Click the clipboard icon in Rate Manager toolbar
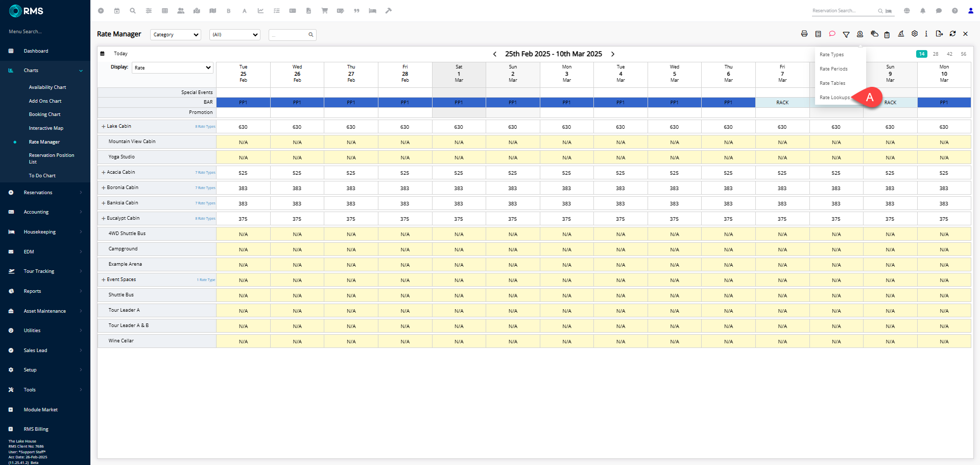The image size is (980, 465). [887, 34]
